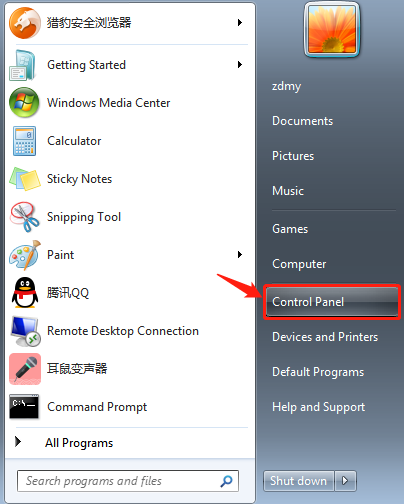Open the Sticky Notes icon
The image size is (404, 504).
[x=25, y=179]
